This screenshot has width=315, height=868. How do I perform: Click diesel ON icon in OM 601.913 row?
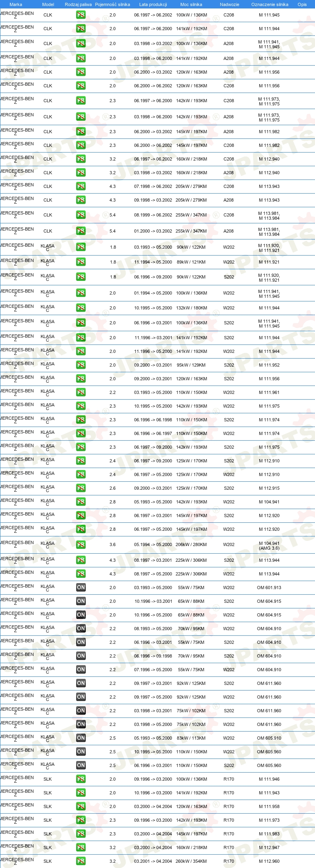point(81,588)
